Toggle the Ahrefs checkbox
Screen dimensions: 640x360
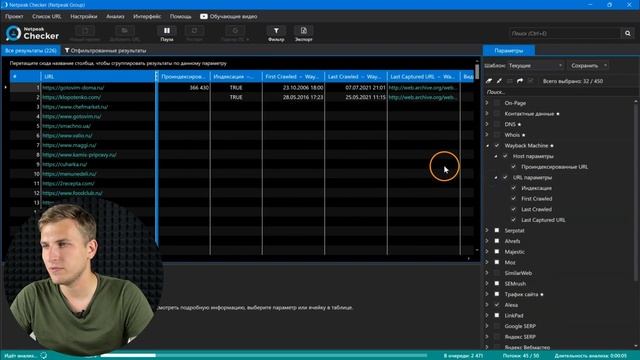(x=497, y=241)
